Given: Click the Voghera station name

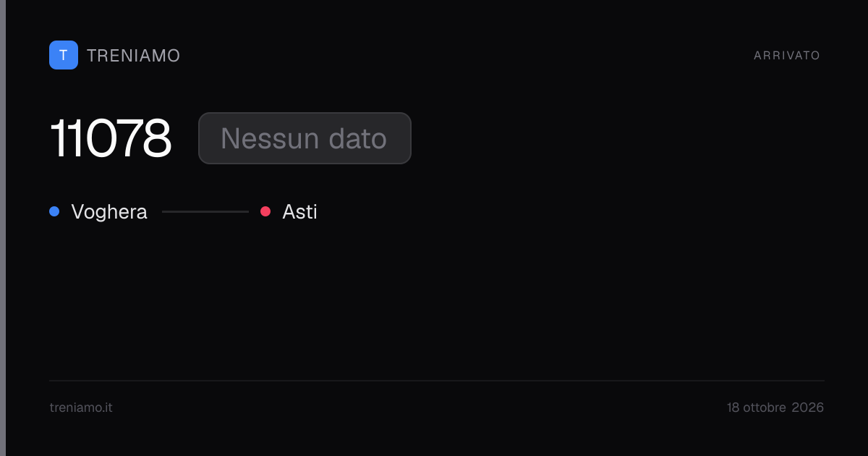Looking at the screenshot, I should pyautogui.click(x=109, y=212).
